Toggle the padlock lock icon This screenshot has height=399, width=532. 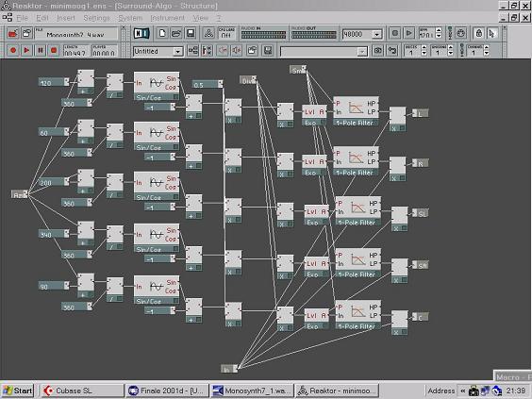coord(479,33)
